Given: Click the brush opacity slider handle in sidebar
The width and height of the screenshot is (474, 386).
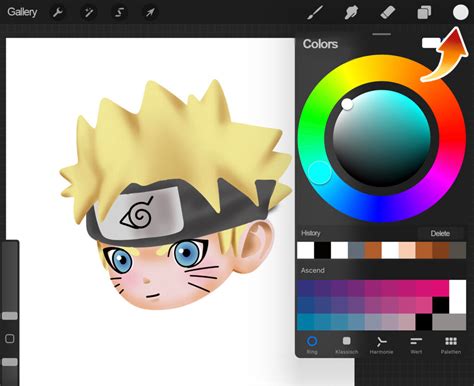Looking at the screenshot, I should click(10, 362).
